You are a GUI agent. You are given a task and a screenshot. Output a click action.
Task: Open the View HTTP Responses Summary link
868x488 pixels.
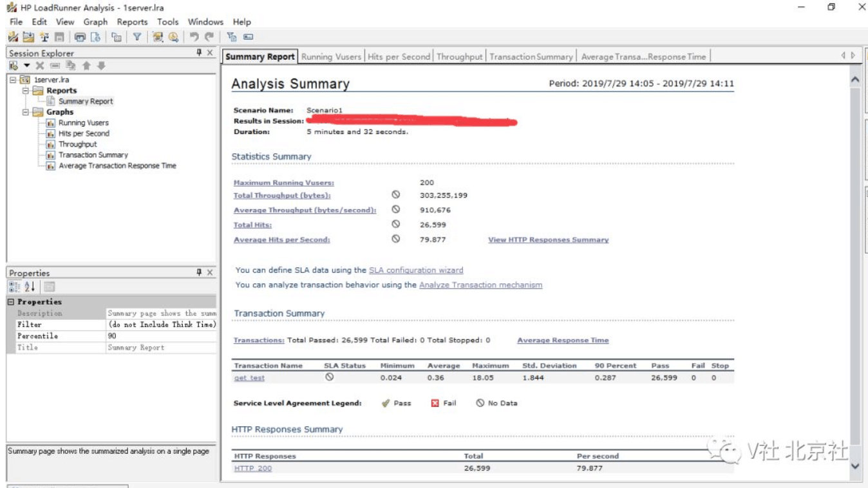click(x=549, y=239)
